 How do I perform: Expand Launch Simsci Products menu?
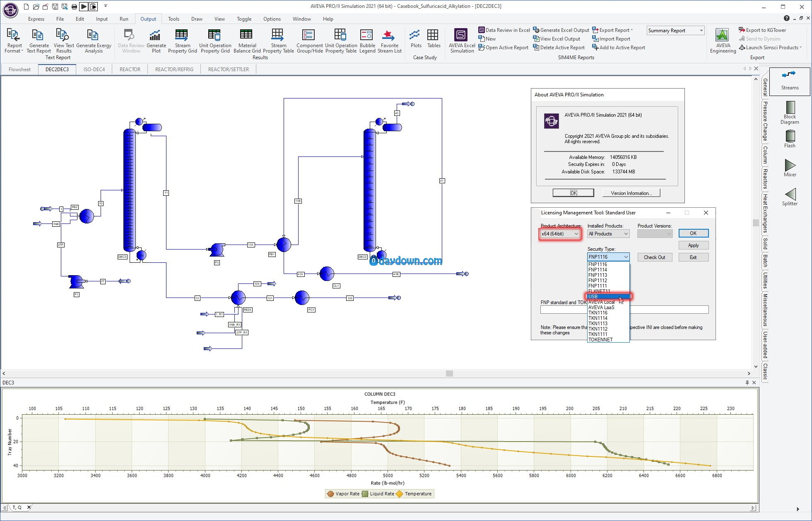pyautogui.click(x=771, y=47)
